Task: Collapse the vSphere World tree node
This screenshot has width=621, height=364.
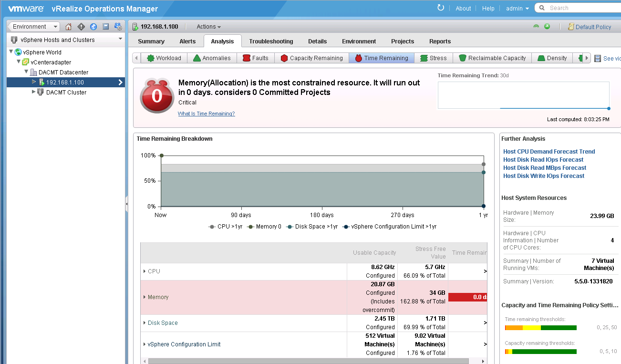Action: coord(11,52)
